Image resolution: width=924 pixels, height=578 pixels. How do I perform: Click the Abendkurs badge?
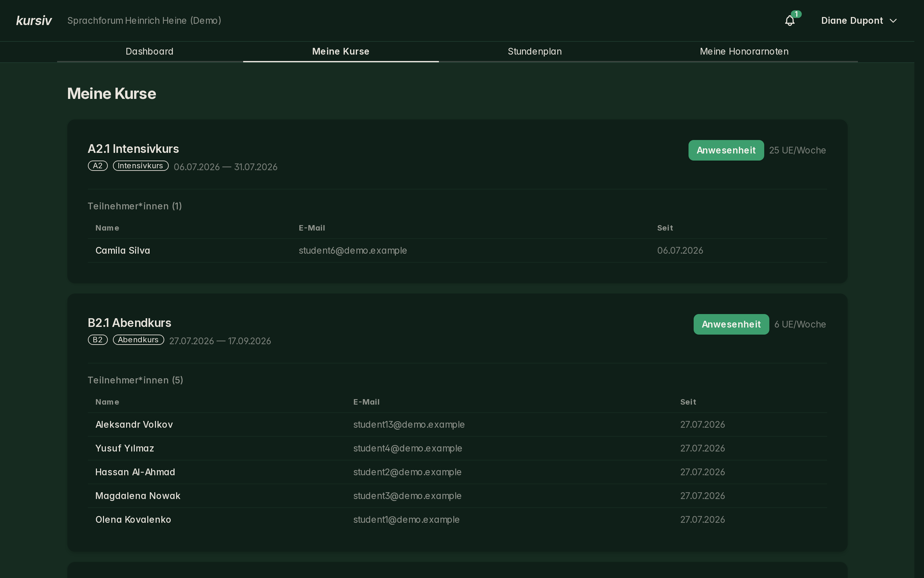[138, 340]
